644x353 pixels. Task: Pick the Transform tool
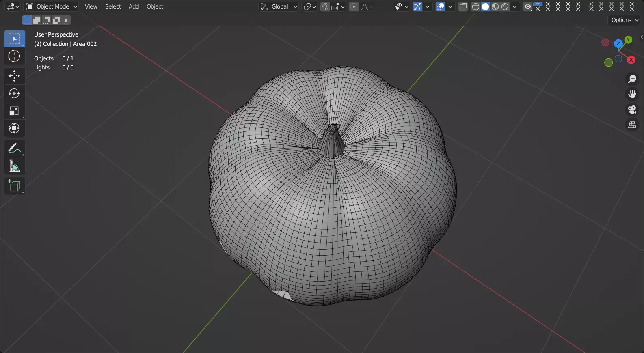coord(15,129)
